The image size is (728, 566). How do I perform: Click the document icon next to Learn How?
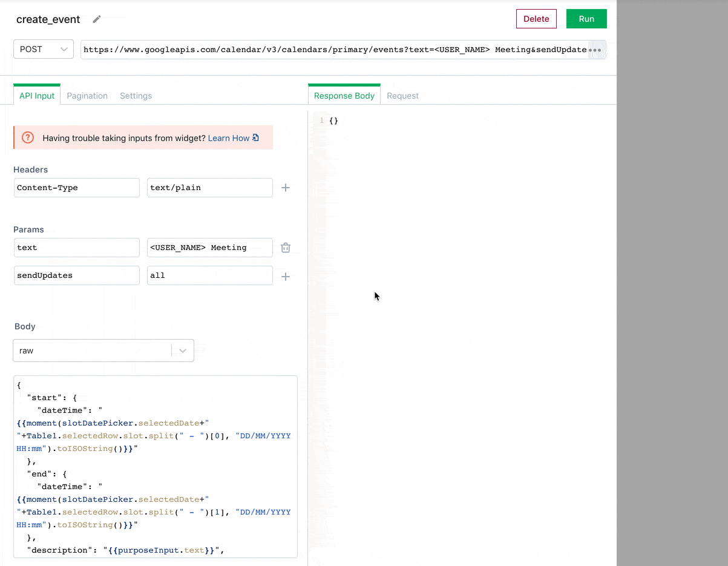pos(255,138)
